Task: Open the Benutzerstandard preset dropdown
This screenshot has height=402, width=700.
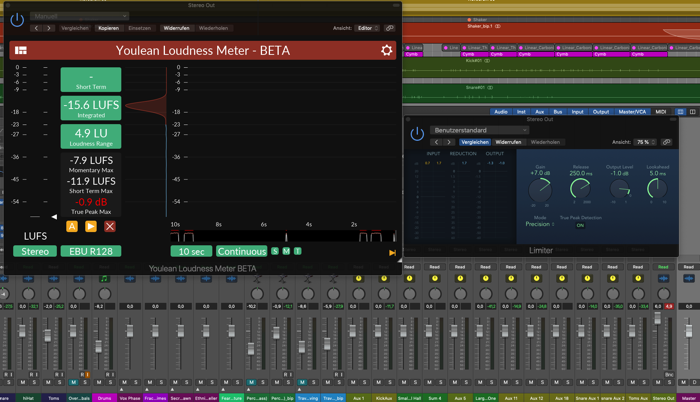Action: click(x=479, y=130)
